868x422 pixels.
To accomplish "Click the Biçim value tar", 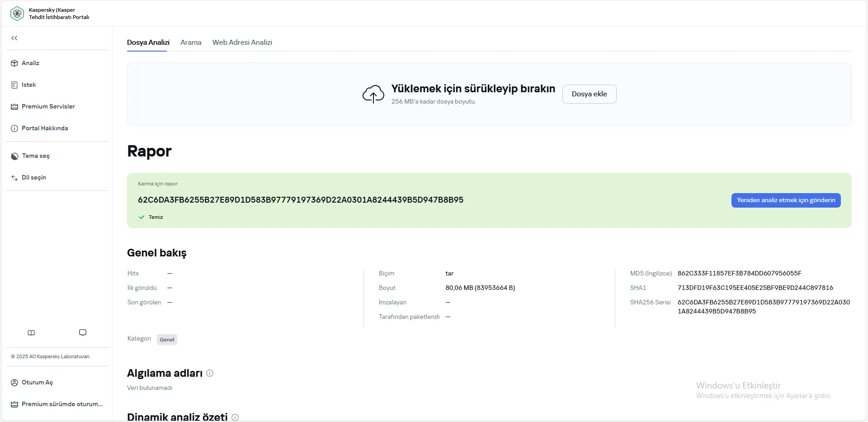I will pos(449,273).
